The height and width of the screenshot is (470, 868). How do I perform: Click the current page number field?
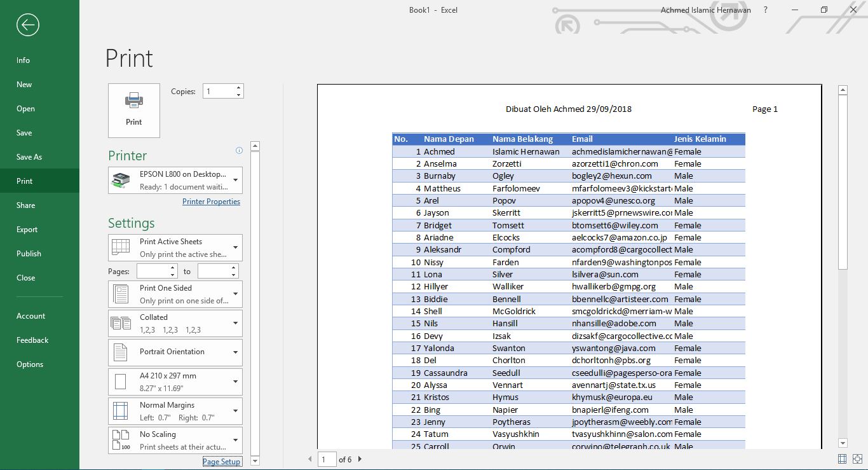[327, 459]
